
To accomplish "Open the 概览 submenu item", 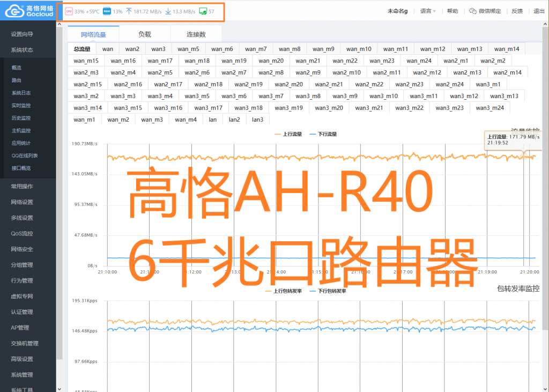I will pyautogui.click(x=17, y=68).
